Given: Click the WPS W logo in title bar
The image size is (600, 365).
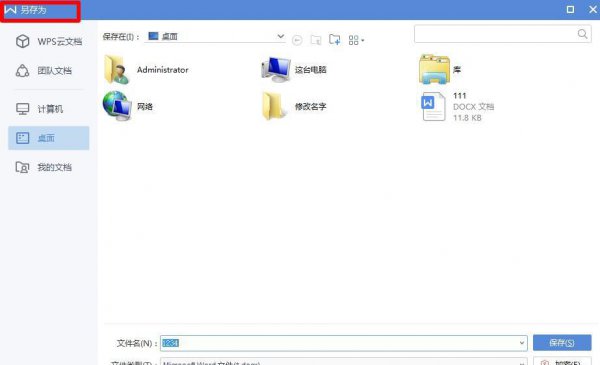Looking at the screenshot, I should [10, 10].
